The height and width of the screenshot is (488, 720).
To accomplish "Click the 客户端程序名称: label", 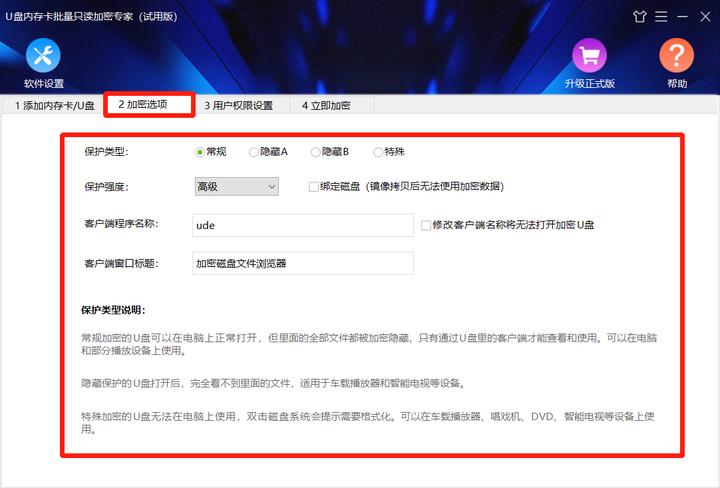I will tap(121, 224).
